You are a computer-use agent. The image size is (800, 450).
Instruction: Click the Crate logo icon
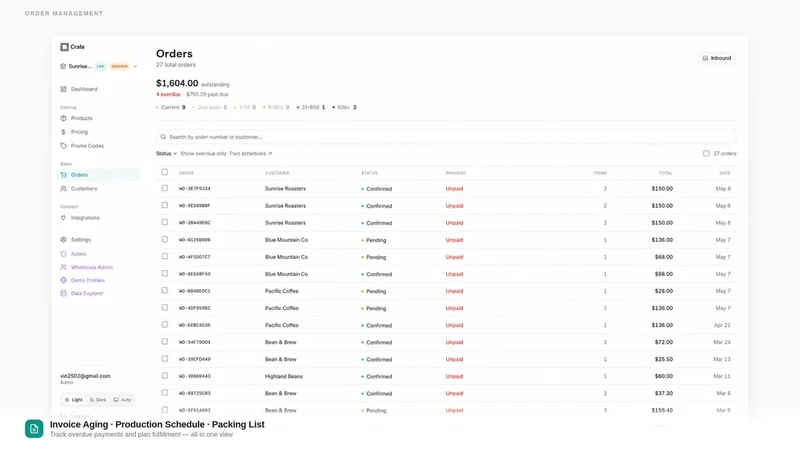tap(64, 47)
